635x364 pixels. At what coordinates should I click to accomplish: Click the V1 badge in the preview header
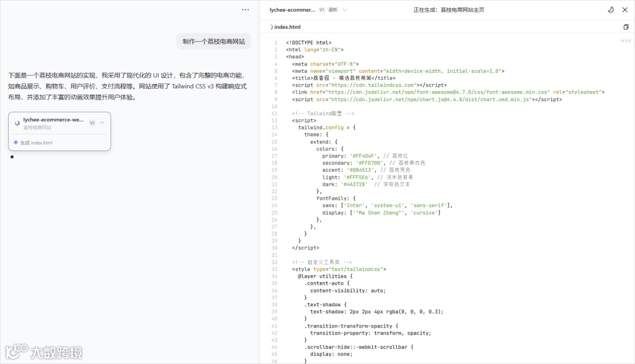point(322,10)
